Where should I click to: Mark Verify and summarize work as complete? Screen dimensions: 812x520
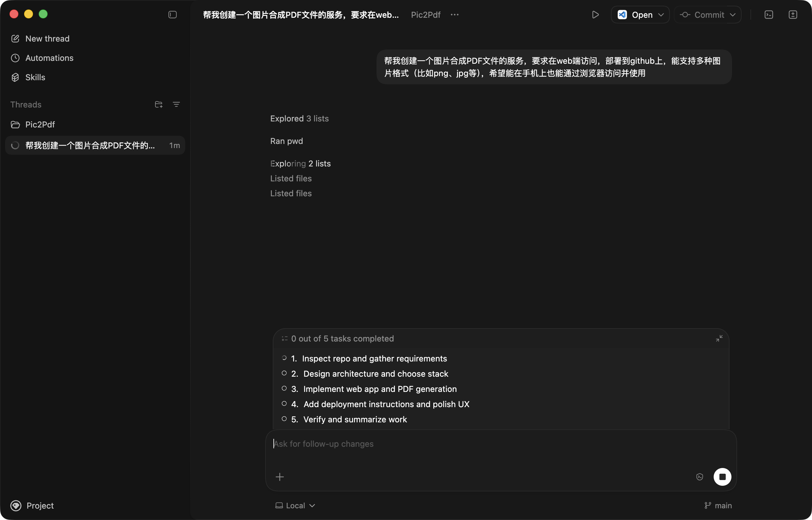point(284,419)
